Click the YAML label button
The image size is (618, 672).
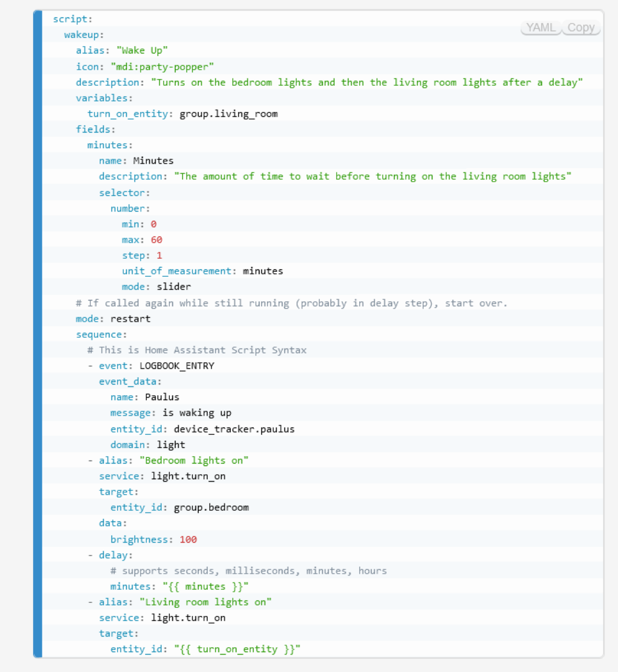point(540,28)
